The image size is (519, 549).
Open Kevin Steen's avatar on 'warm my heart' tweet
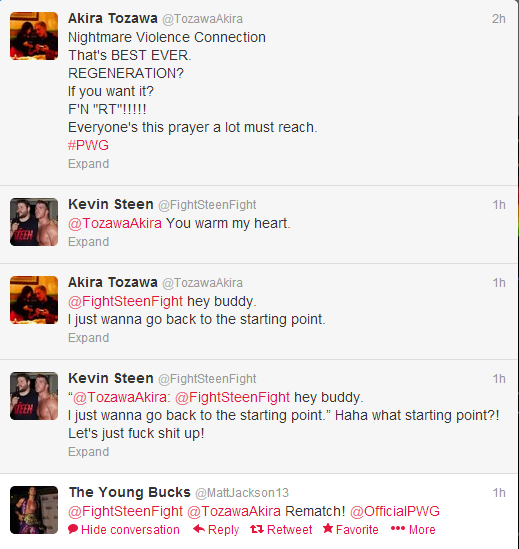pyautogui.click(x=34, y=222)
